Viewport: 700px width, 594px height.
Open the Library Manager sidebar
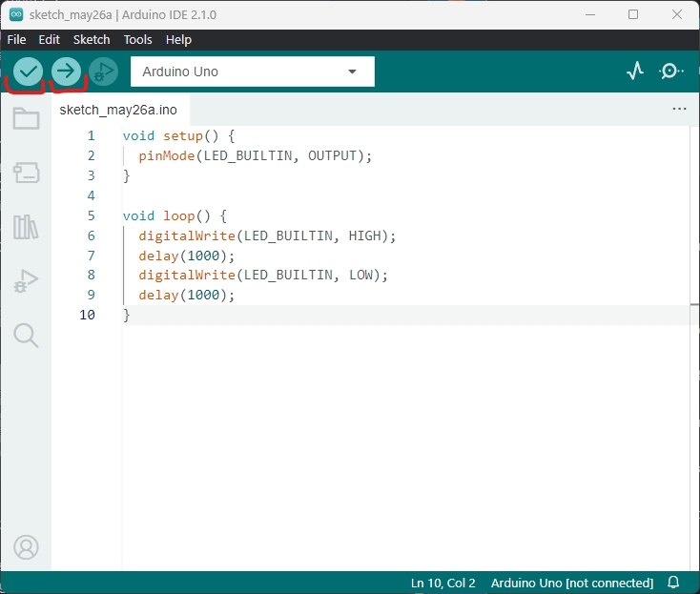click(26, 227)
